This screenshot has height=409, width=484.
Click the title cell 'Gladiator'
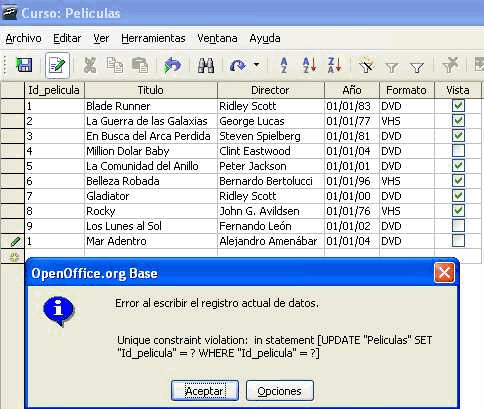(x=151, y=196)
